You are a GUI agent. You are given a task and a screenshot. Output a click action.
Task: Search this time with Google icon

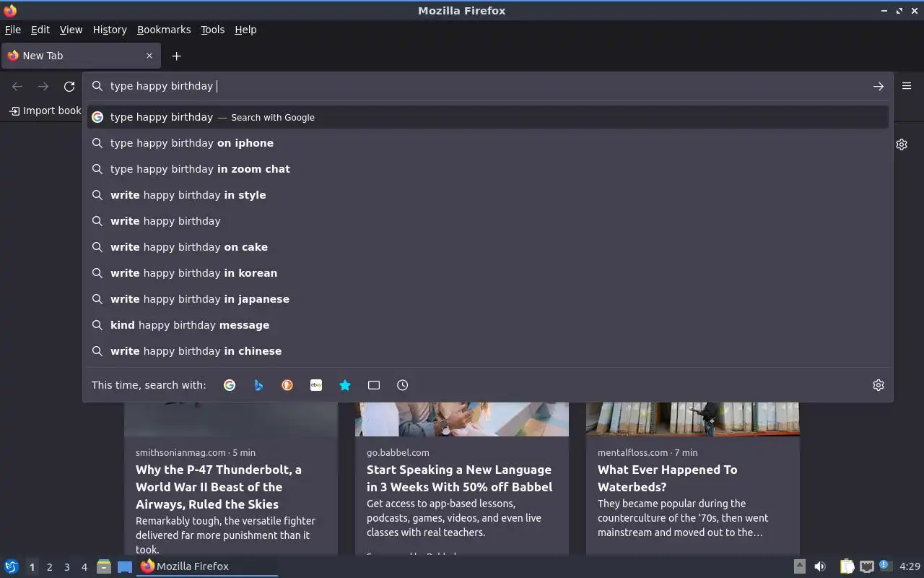click(230, 385)
